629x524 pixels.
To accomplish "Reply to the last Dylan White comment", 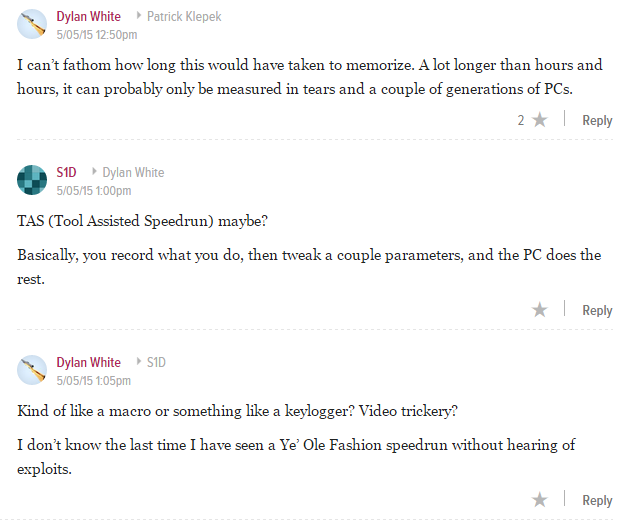I will [597, 501].
